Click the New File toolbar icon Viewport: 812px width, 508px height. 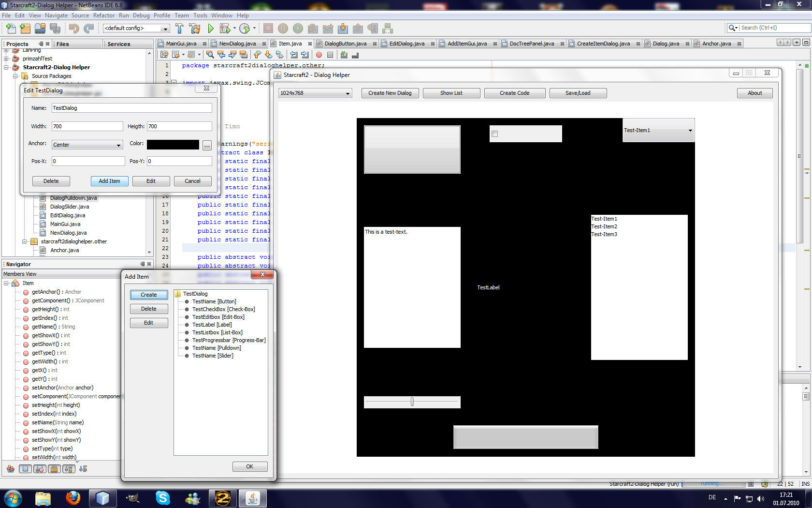(11, 29)
